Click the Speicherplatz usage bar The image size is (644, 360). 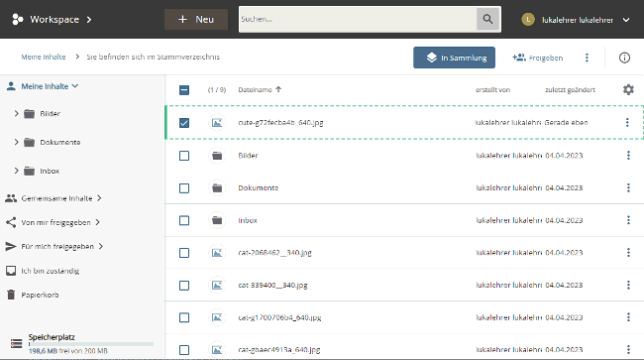[x=91, y=344]
